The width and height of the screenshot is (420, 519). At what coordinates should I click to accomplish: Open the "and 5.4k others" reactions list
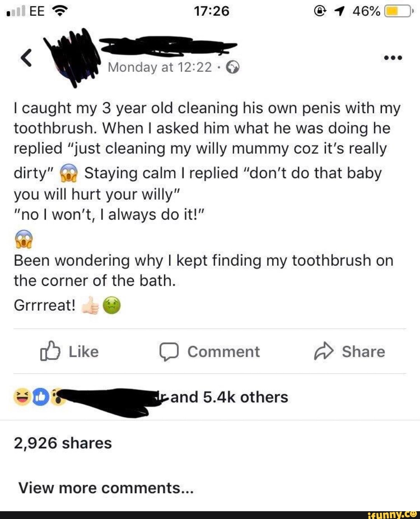pos(229,397)
